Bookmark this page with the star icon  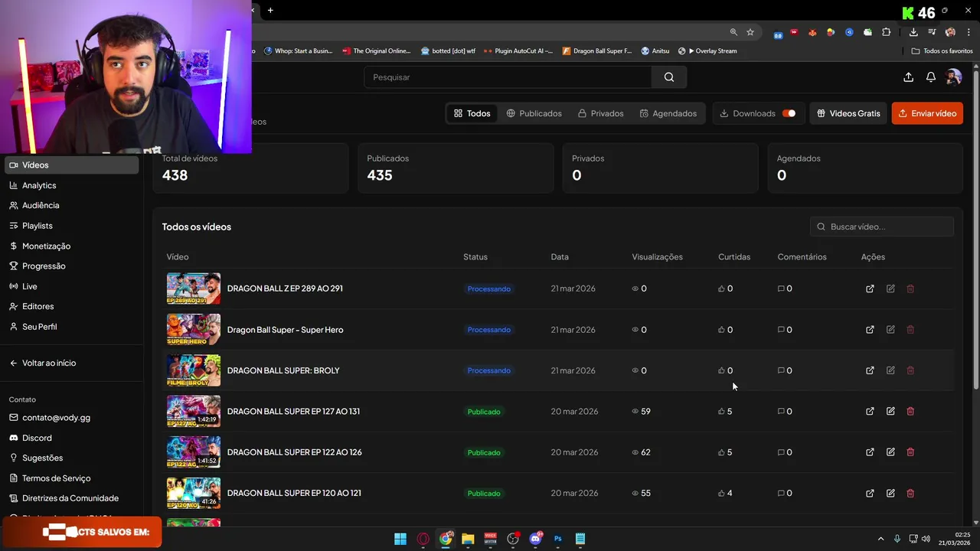(x=750, y=32)
